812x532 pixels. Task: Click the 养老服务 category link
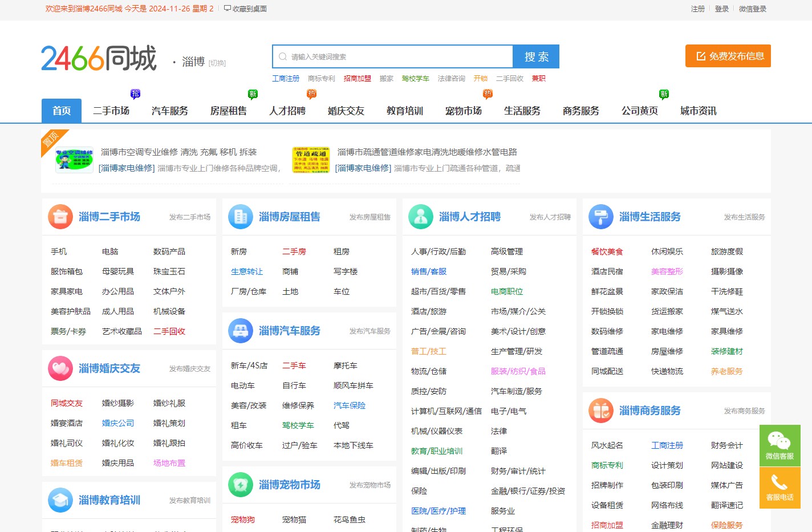(727, 371)
